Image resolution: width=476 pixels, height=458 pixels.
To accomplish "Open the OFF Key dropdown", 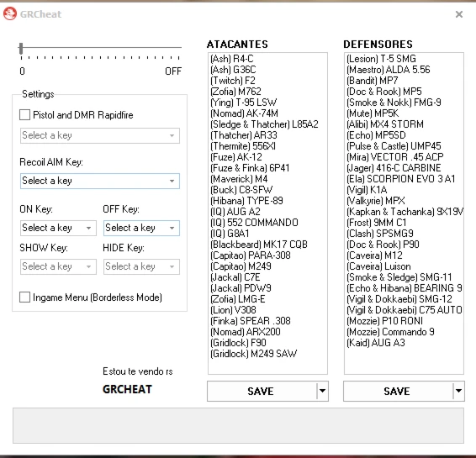I will click(141, 228).
